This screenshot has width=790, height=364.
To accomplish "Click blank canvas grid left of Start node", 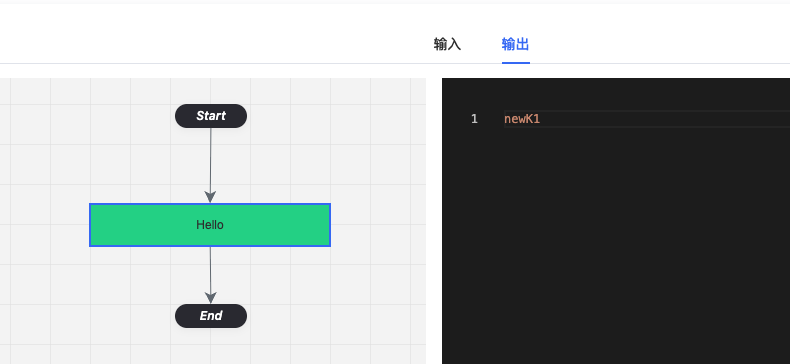I will click(x=91, y=116).
